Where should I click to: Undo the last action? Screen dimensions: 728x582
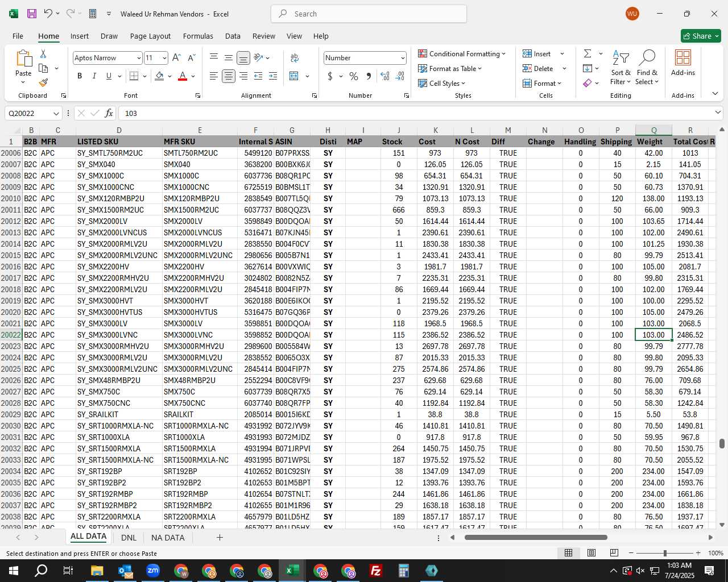pyautogui.click(x=48, y=14)
